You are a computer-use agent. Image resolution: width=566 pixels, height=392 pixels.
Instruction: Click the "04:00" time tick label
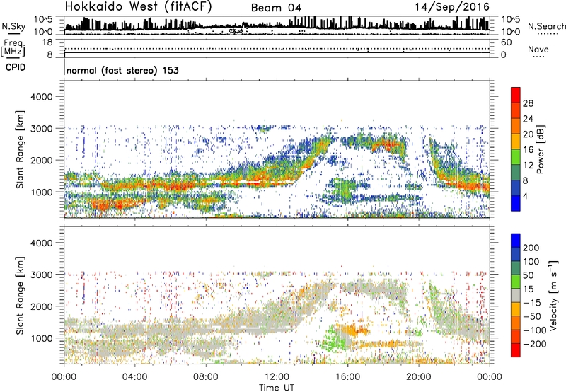coord(134,377)
